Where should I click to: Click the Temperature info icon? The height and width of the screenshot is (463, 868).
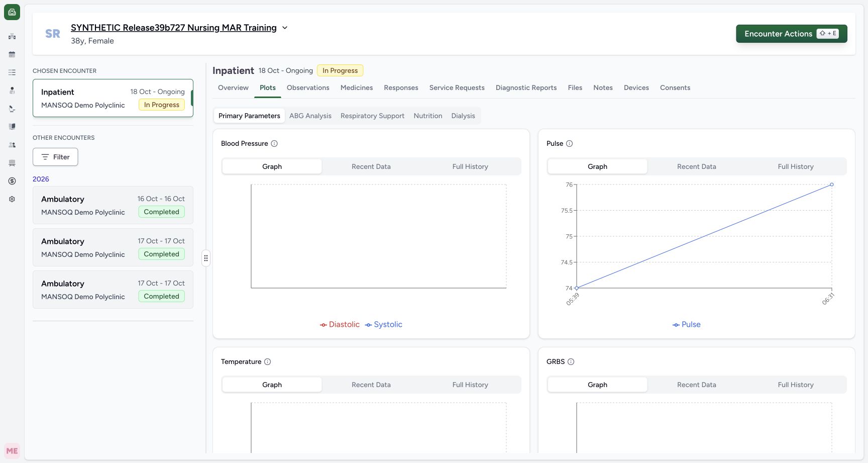pos(268,361)
